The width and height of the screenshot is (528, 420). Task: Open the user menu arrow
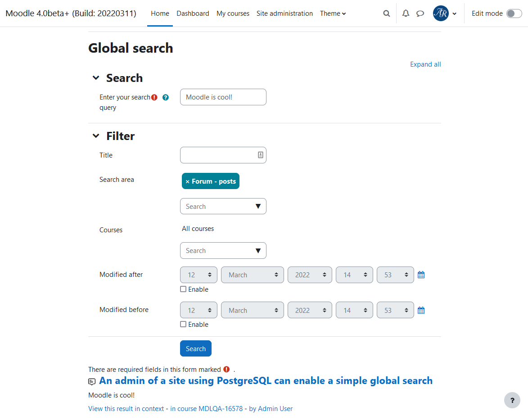tap(454, 14)
